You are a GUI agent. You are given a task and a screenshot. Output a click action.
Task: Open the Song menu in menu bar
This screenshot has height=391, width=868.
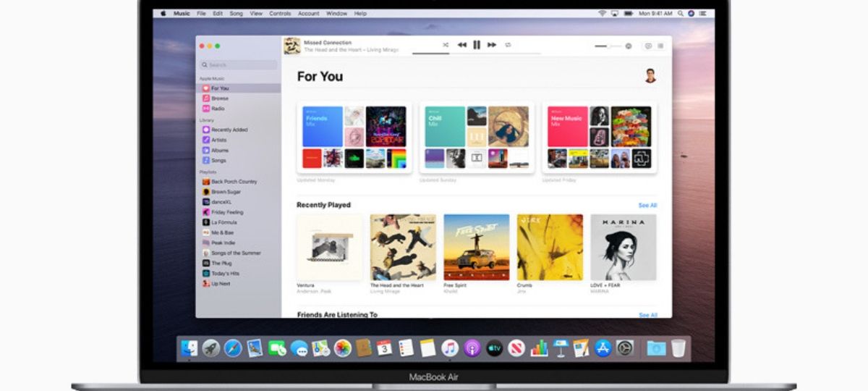(236, 13)
